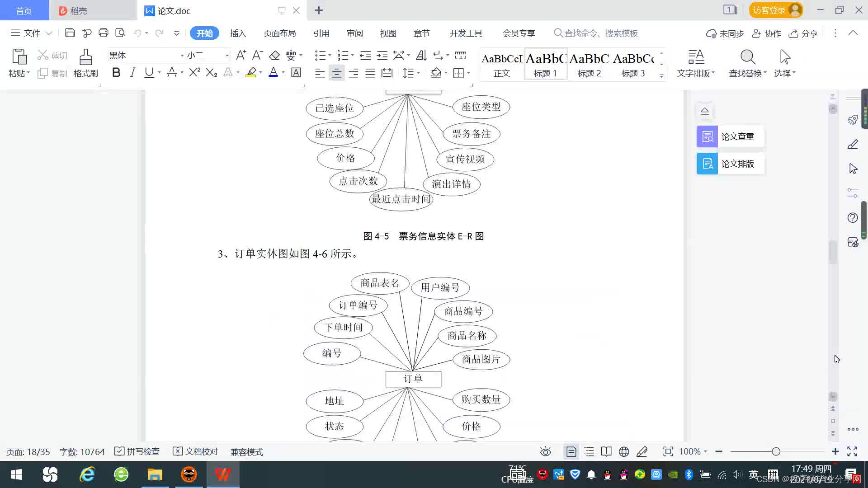Toggle 拼写检查 spell check option
Viewport: 868px width, 488px height.
[x=137, y=452]
